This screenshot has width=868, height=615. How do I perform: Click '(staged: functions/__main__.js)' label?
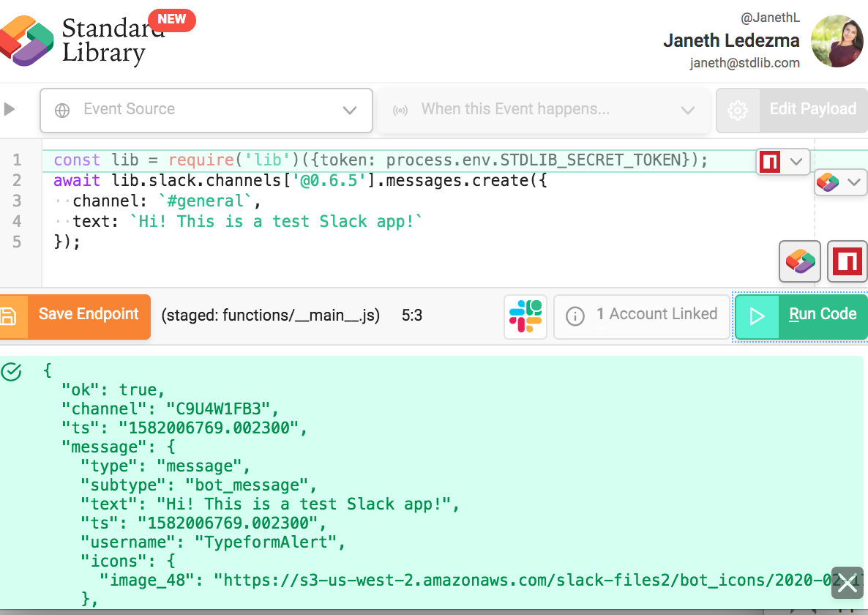pos(271,316)
